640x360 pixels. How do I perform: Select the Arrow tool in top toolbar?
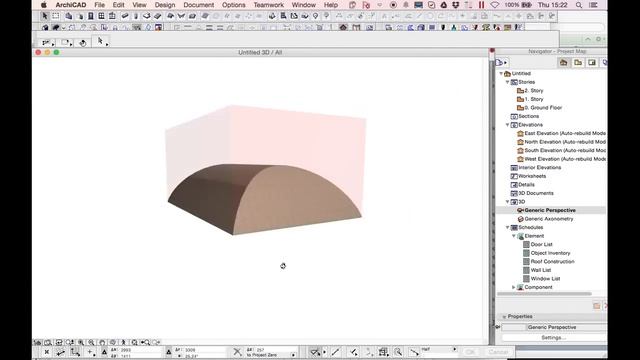click(x=44, y=16)
